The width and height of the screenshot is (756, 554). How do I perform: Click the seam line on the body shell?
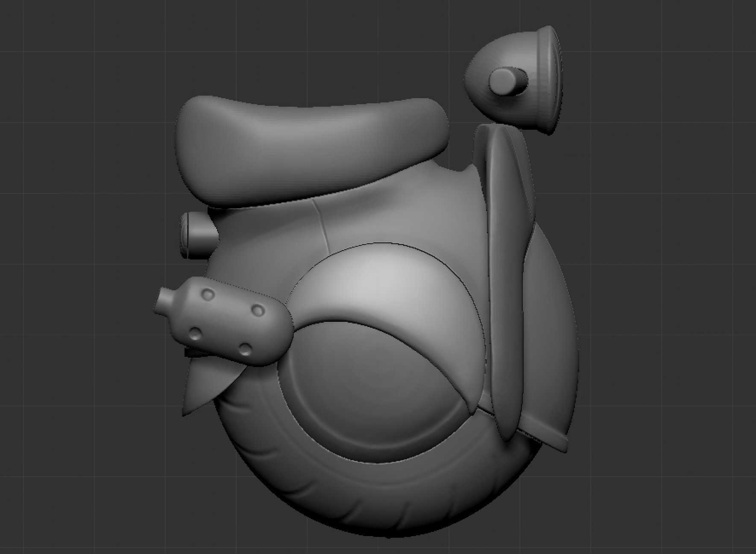point(321,225)
